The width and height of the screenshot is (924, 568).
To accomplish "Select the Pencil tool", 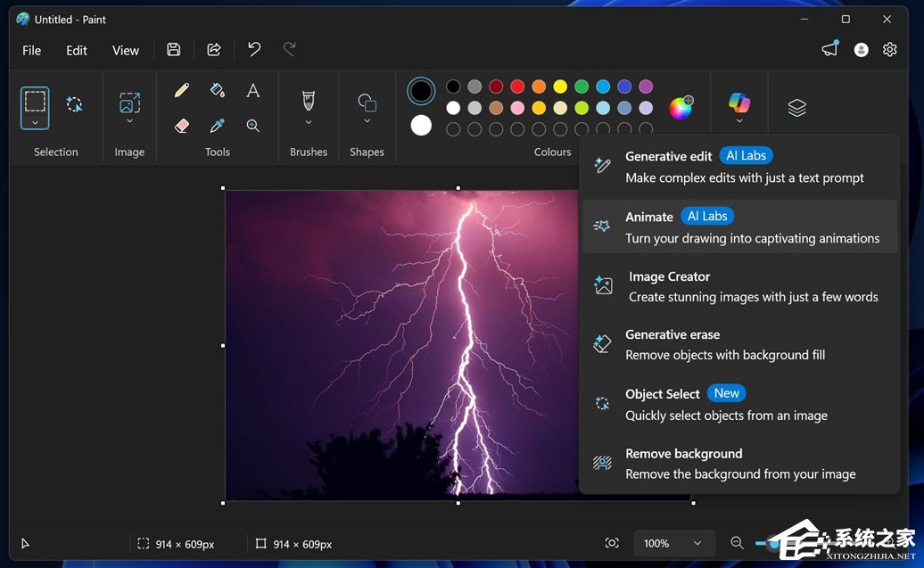I will pos(181,89).
